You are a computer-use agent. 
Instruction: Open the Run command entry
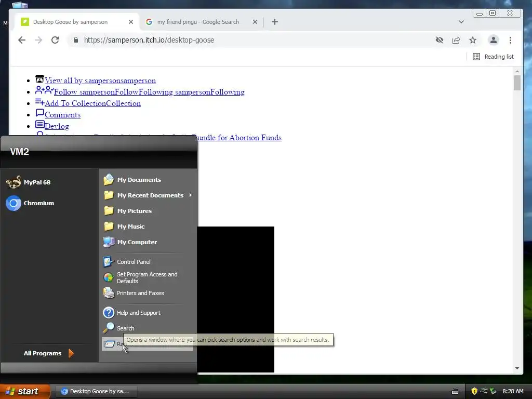(x=147, y=344)
